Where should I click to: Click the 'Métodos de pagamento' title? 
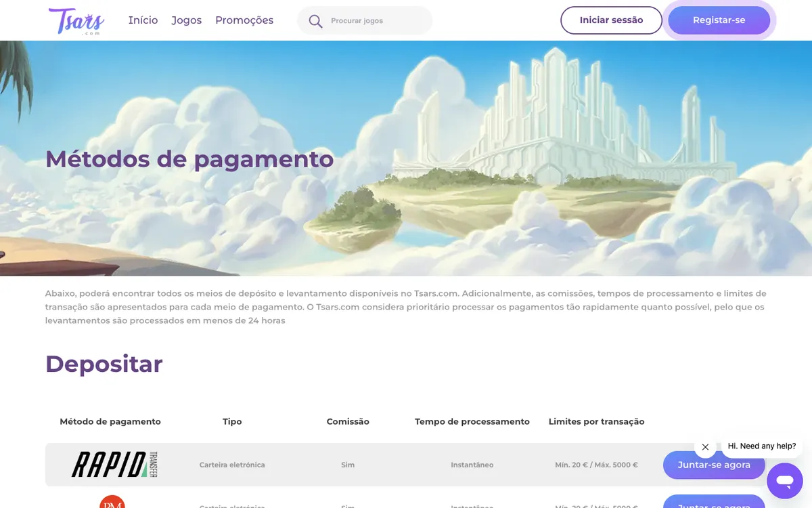(189, 159)
